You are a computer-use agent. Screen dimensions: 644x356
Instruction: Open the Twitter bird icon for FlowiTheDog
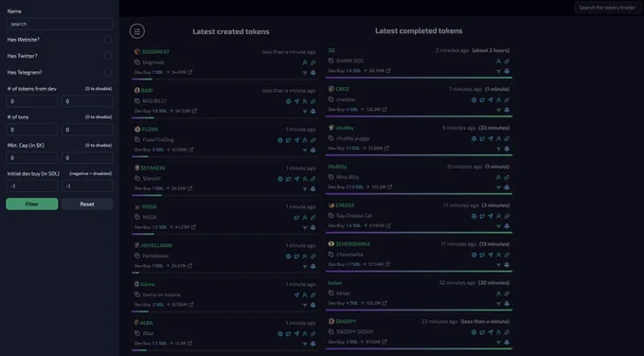pyautogui.click(x=288, y=140)
